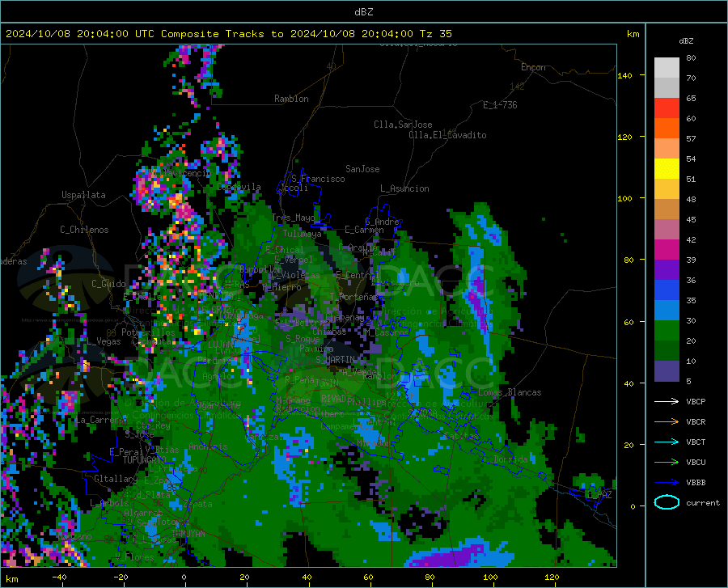Viewport: 728px width, 588px height.
Task: Click the 'Gltallary' map label
Action: (116, 479)
